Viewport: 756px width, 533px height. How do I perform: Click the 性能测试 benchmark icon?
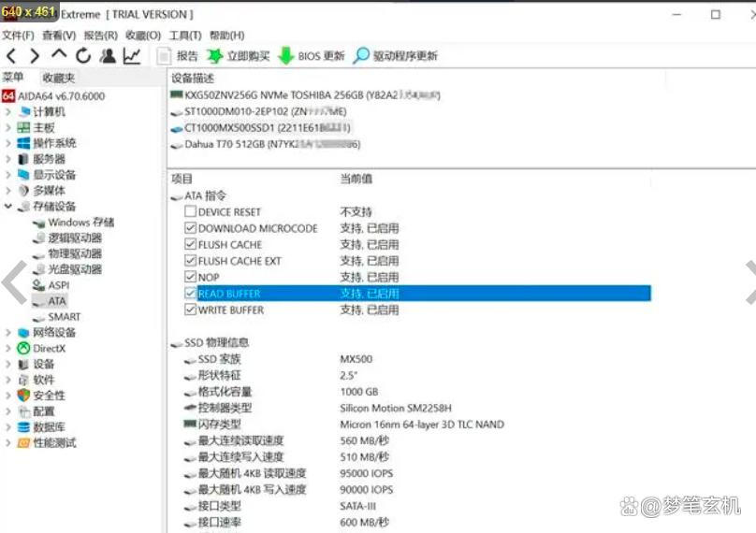coord(23,443)
